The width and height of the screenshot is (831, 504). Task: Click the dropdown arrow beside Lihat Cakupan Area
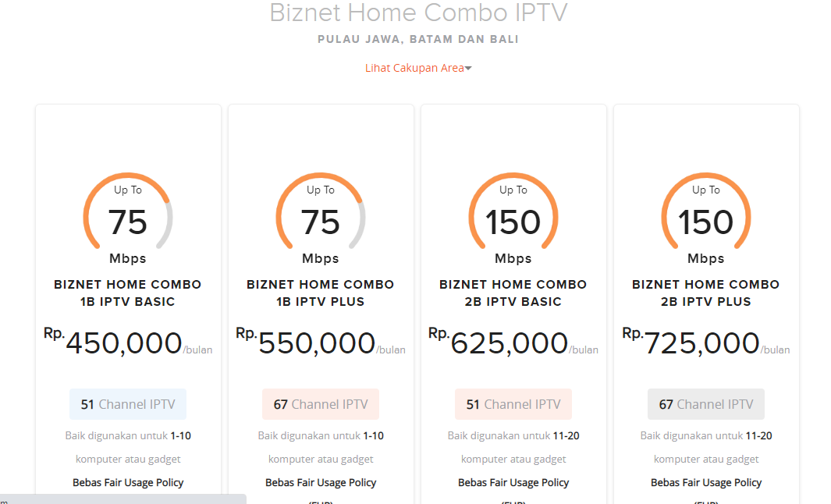pos(468,69)
